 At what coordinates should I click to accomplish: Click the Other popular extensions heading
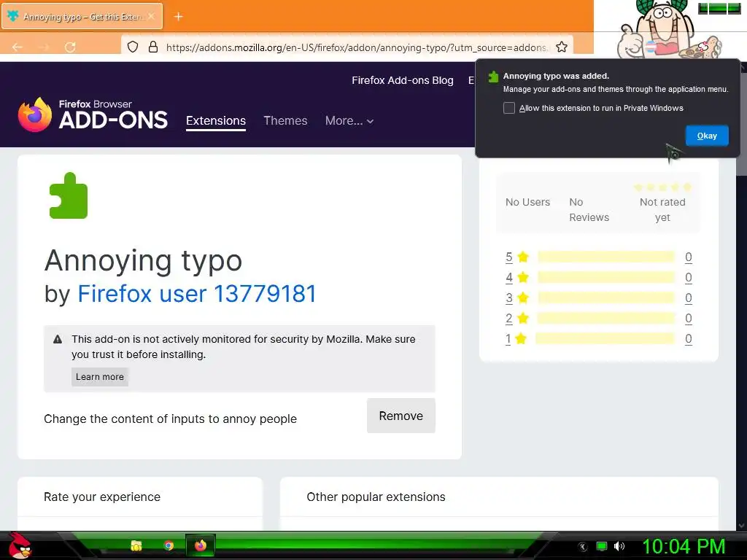coord(376,497)
